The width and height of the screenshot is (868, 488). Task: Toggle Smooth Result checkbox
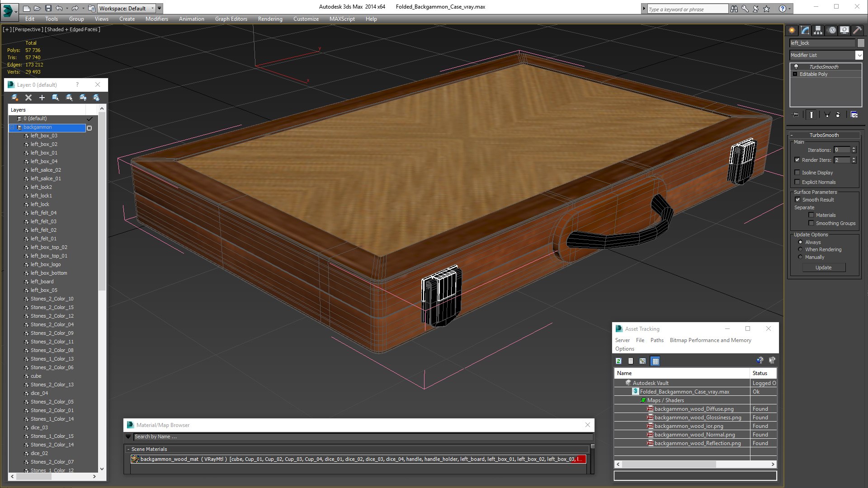(797, 200)
